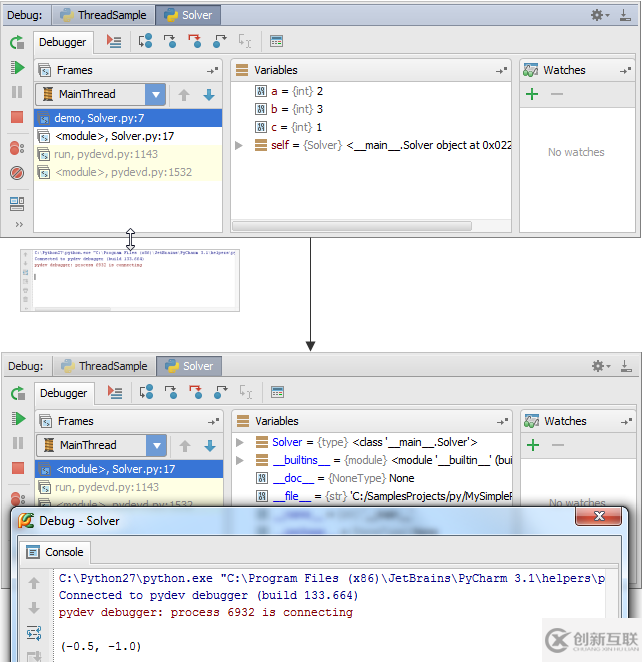Step over icon in upper toolbar
Screen dimensions: 642x662
click(146, 41)
